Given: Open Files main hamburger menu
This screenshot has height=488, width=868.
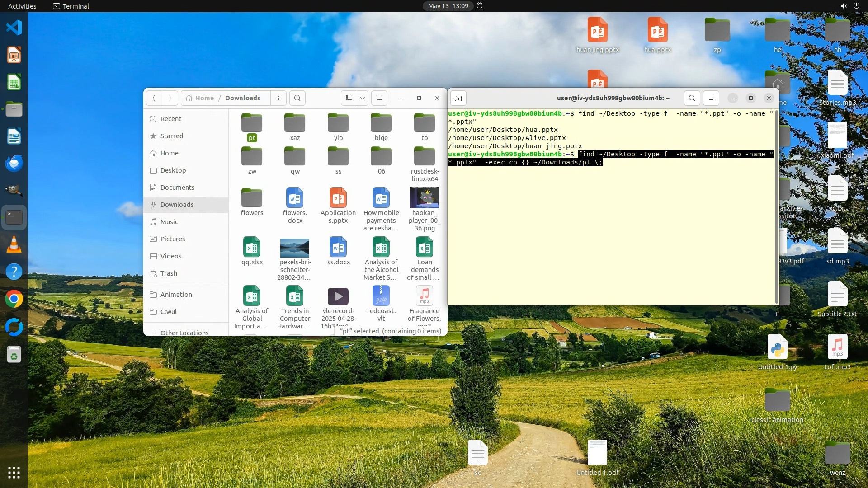Looking at the screenshot, I should point(379,98).
